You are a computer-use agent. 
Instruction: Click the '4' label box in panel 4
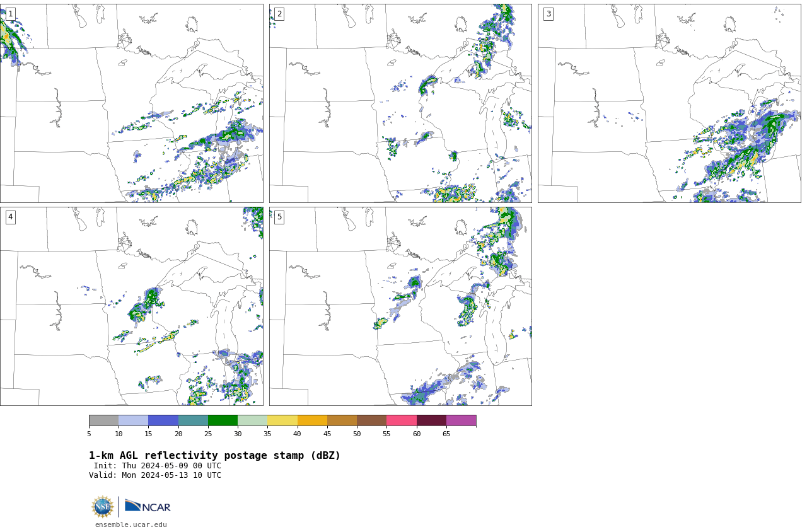[x=10, y=217]
